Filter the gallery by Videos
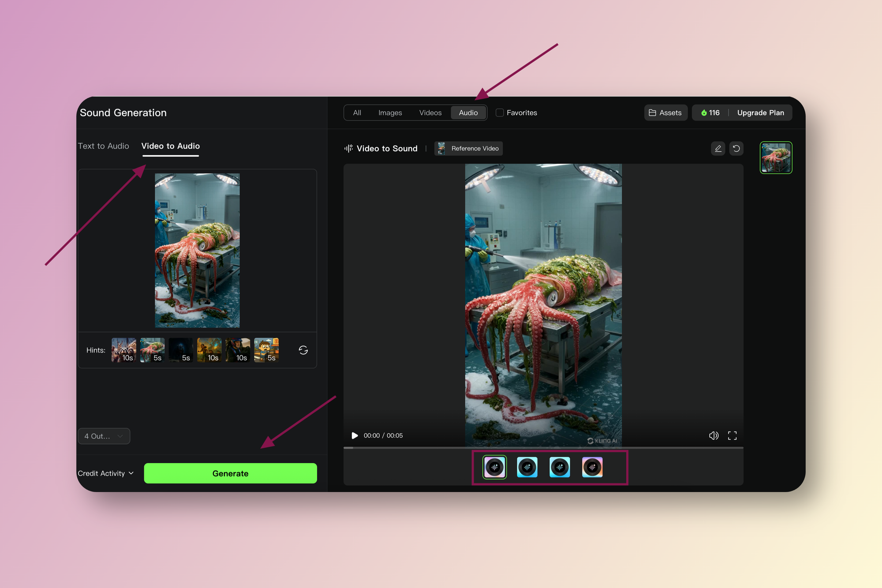This screenshot has width=882, height=588. tap(430, 112)
